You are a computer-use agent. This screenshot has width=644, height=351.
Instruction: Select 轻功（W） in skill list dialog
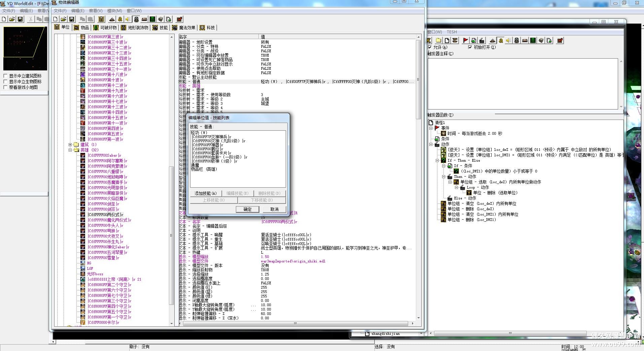pyautogui.click(x=199, y=133)
